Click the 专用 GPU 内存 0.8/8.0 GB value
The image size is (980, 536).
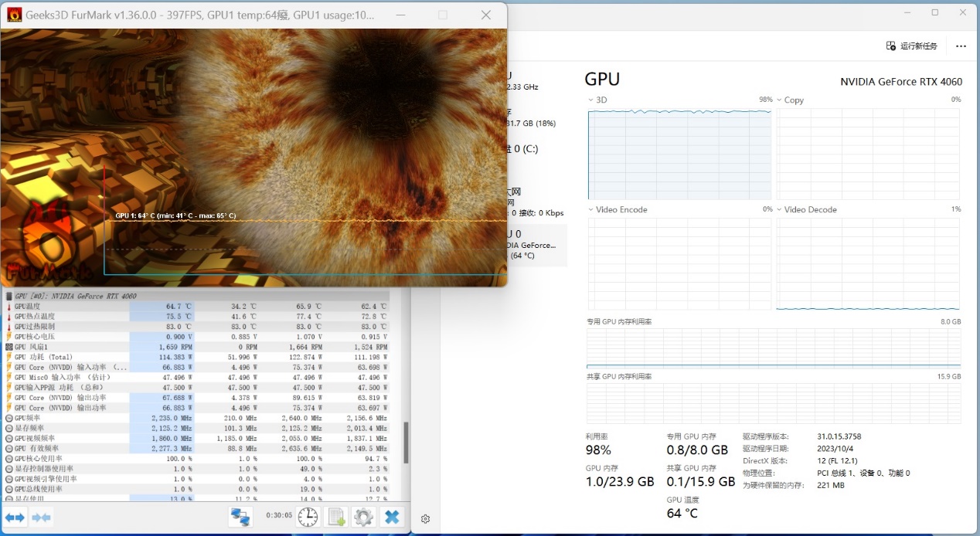point(697,450)
